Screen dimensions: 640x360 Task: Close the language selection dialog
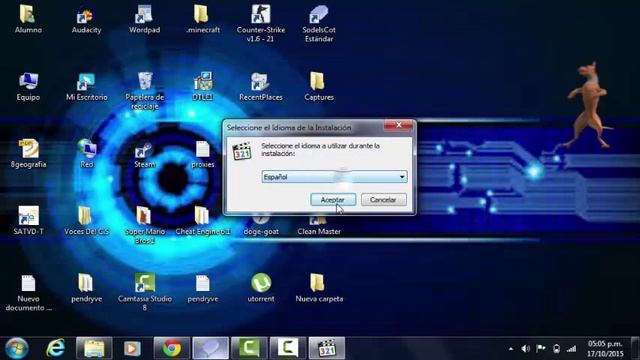(398, 125)
